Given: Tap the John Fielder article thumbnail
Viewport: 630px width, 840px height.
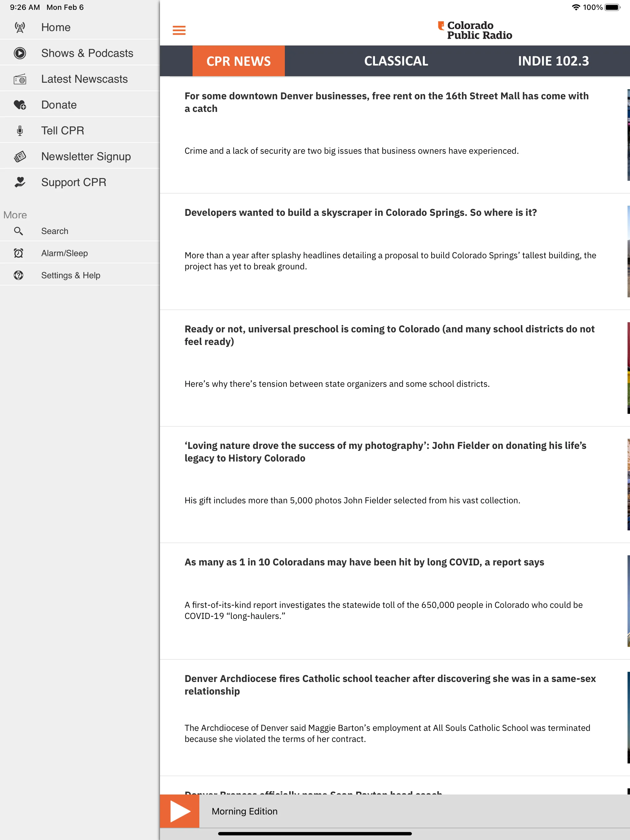Looking at the screenshot, I should (628, 485).
